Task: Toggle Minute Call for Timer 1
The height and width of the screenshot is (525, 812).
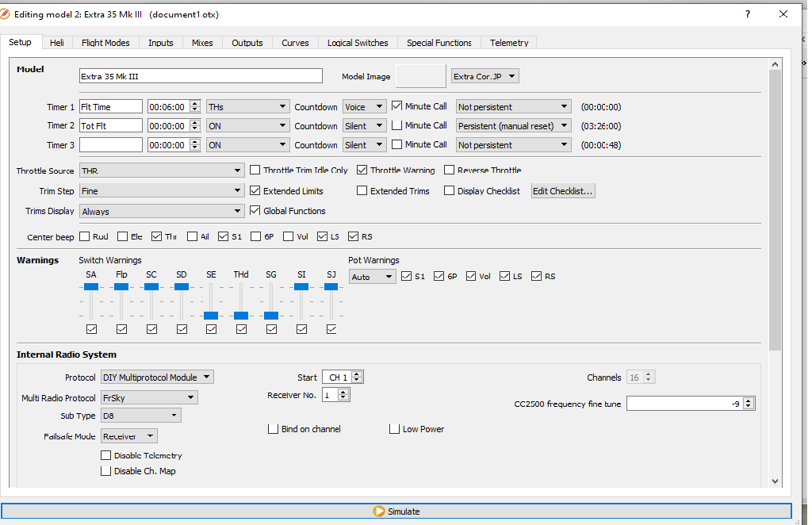Action: [396, 105]
